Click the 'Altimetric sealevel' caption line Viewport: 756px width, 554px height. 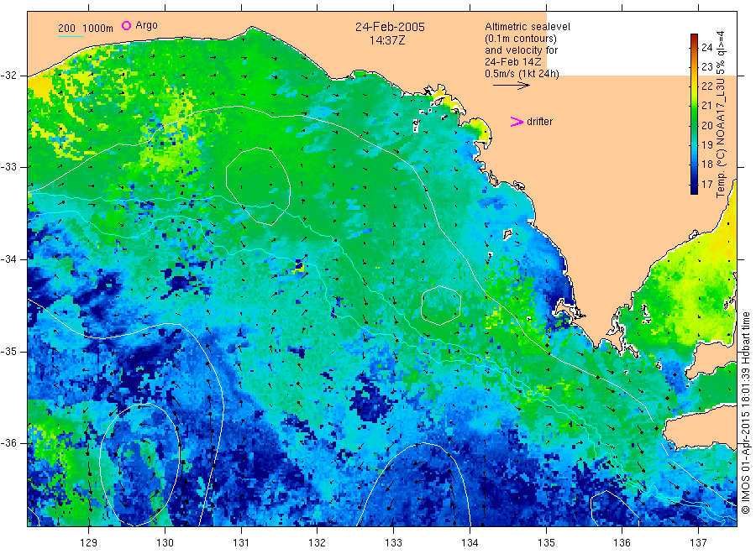pos(528,27)
